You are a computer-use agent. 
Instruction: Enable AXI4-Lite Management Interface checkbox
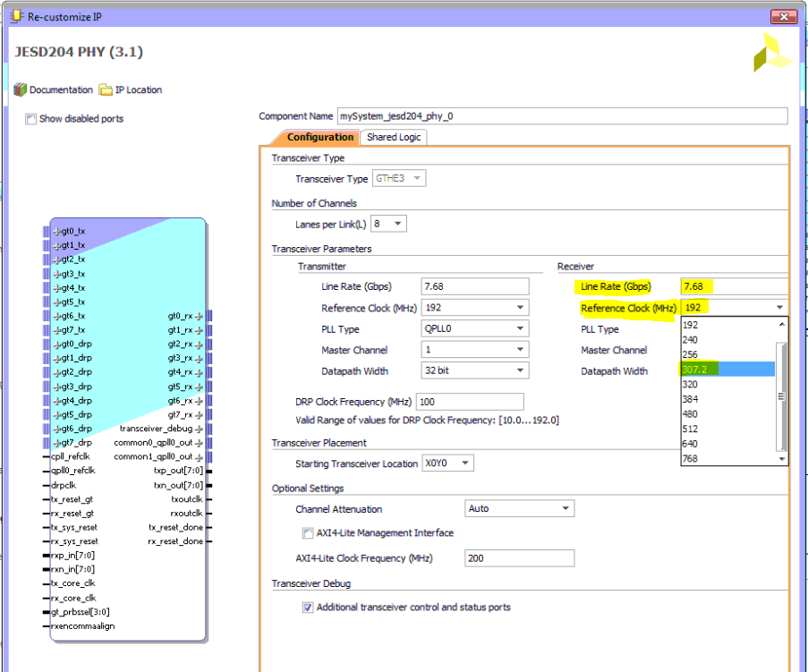tap(308, 533)
